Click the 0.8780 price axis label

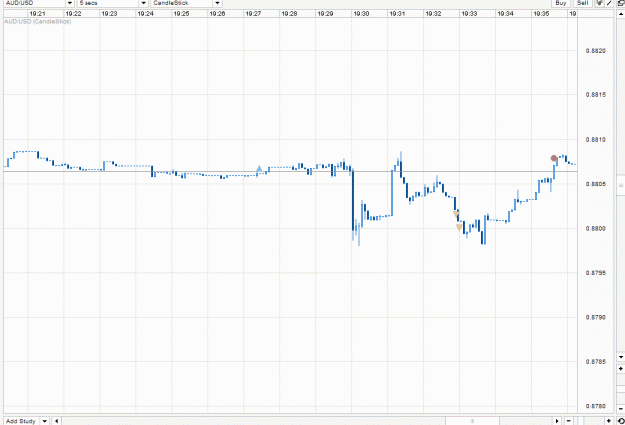pyautogui.click(x=596, y=406)
